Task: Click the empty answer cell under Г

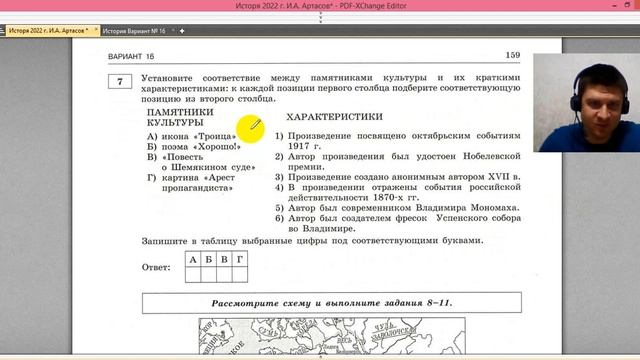Action: click(240, 274)
